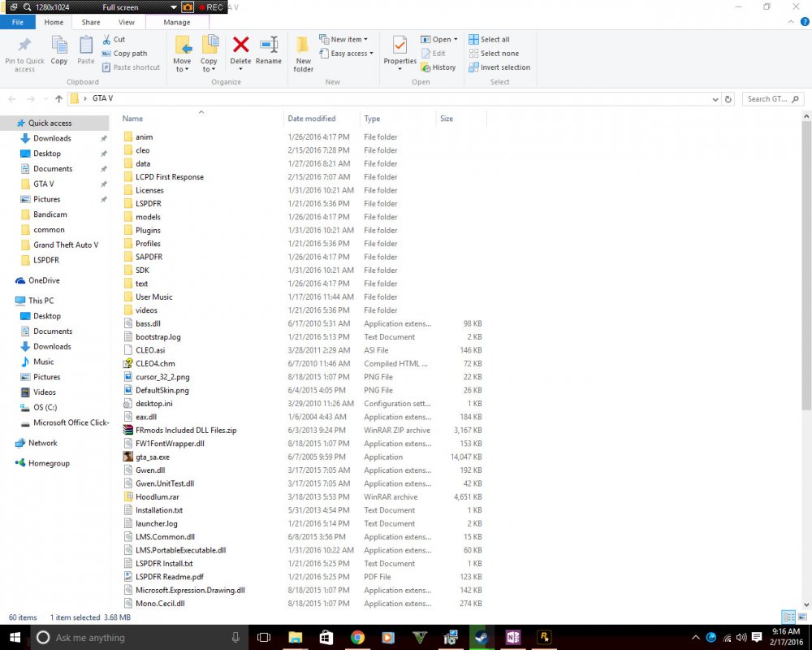Open Move to dropdown
Image resolution: width=812 pixels, height=650 pixels.
click(x=182, y=54)
